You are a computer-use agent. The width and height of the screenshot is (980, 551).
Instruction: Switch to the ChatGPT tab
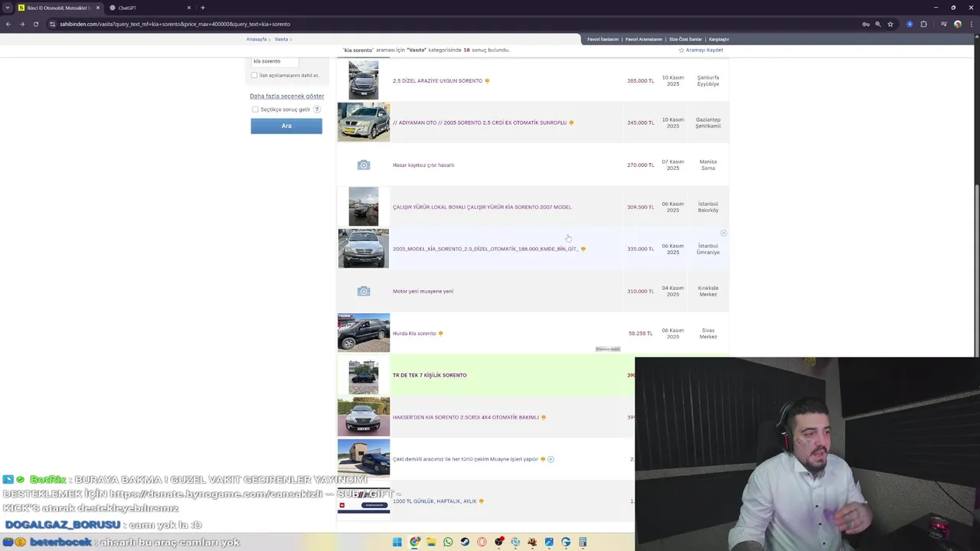(x=149, y=8)
